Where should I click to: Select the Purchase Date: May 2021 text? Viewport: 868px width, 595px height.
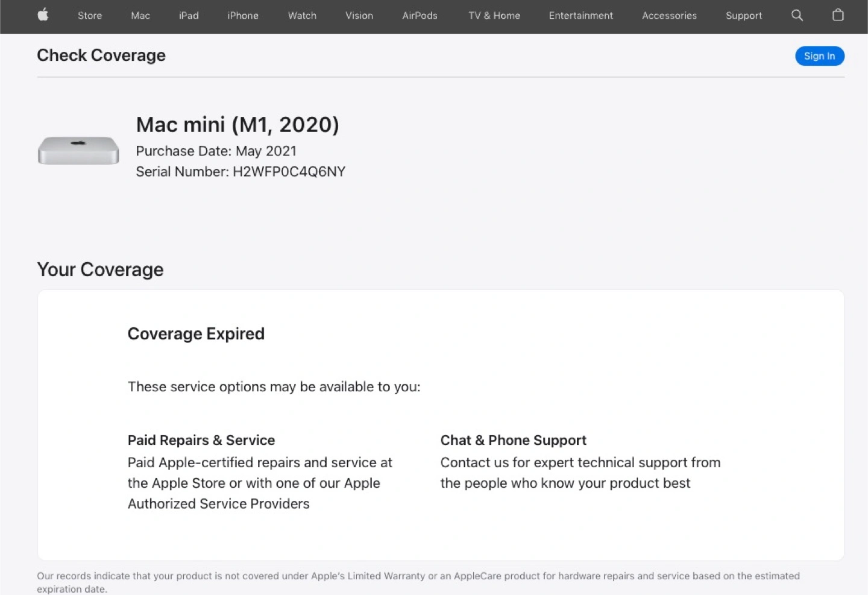click(x=216, y=151)
